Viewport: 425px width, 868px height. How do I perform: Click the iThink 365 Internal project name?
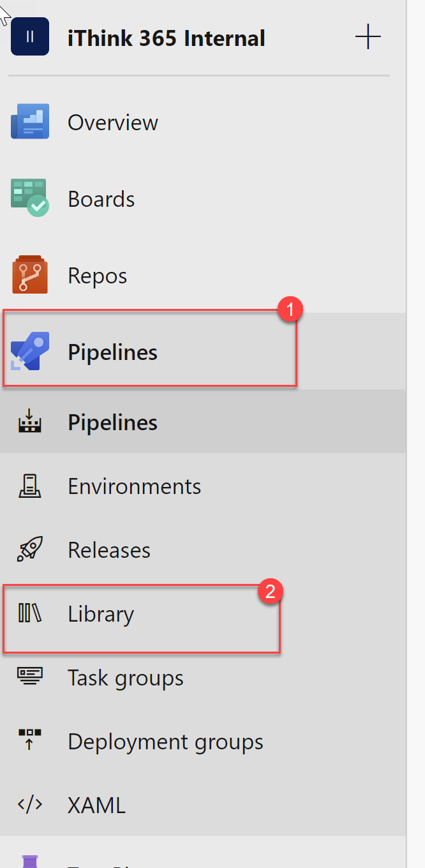click(x=166, y=38)
